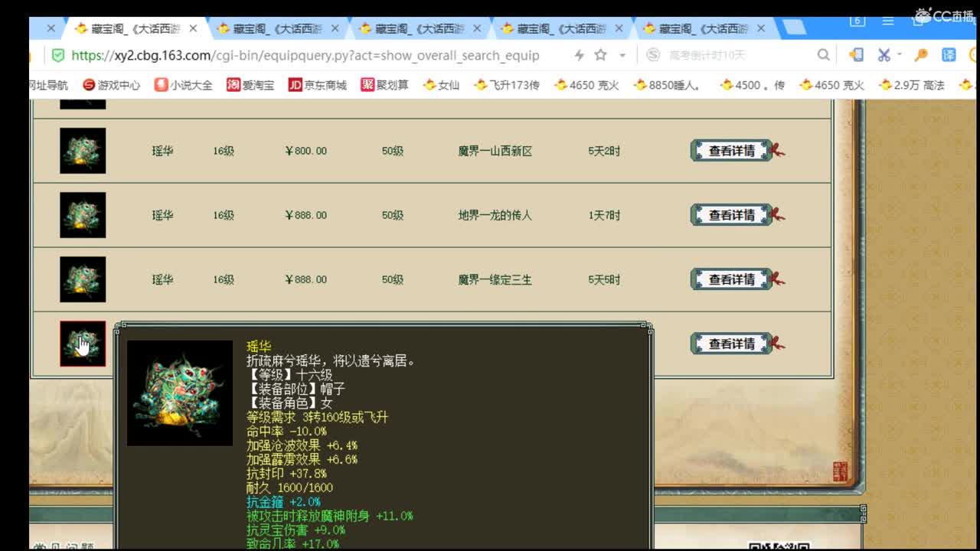Click the large item image in the tooltip

point(180,393)
